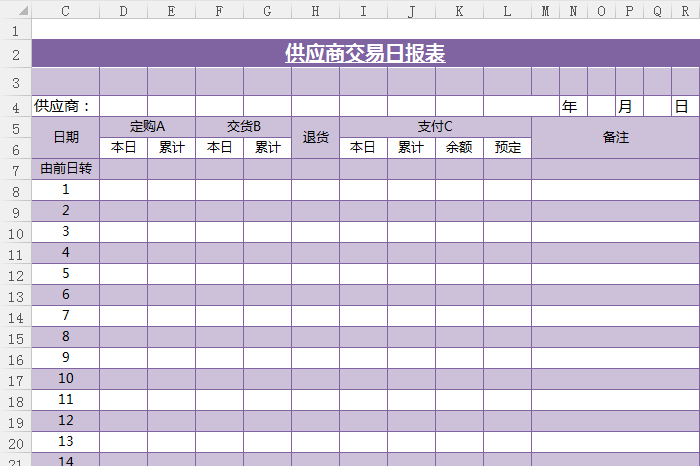Click the 月 cell
This screenshot has width=700, height=466.
[629, 106]
